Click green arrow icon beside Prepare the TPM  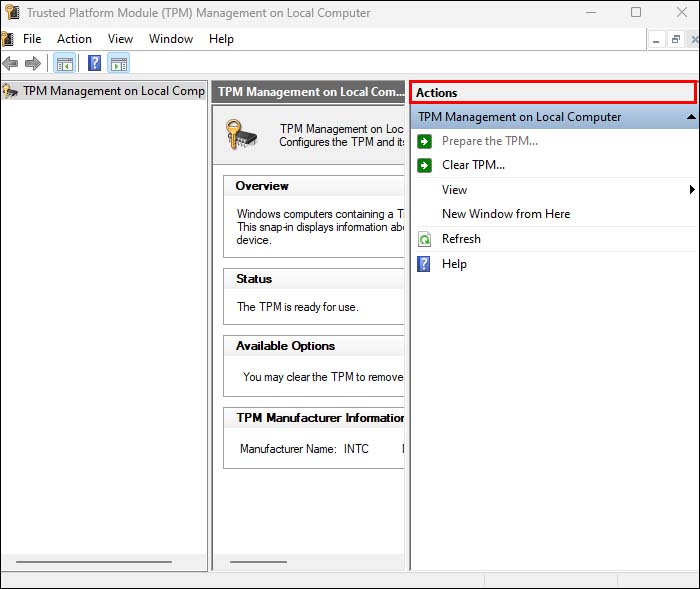[424, 142]
